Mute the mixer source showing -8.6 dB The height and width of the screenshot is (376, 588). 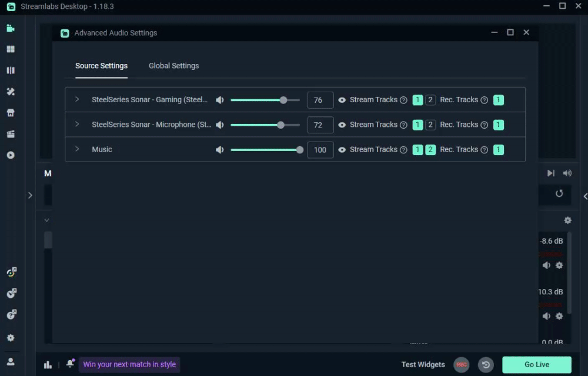(x=546, y=265)
